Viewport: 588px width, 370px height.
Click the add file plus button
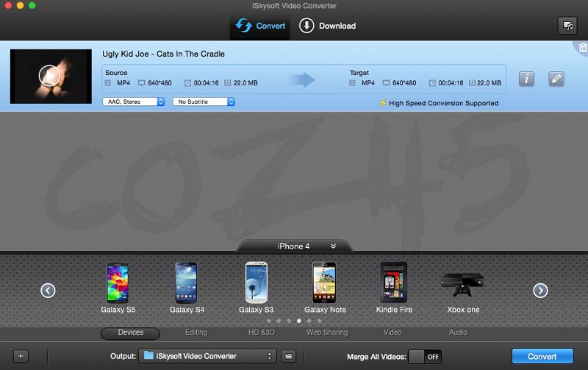click(x=21, y=356)
